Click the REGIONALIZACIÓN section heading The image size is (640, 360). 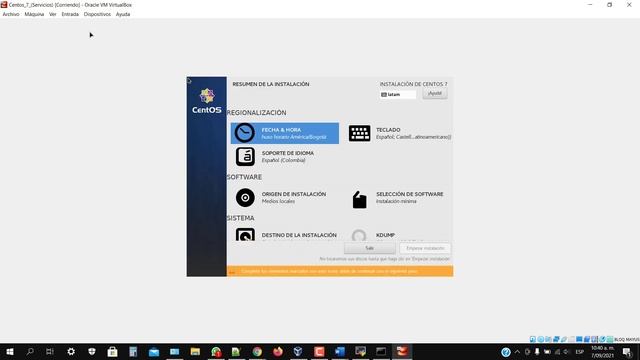257,113
